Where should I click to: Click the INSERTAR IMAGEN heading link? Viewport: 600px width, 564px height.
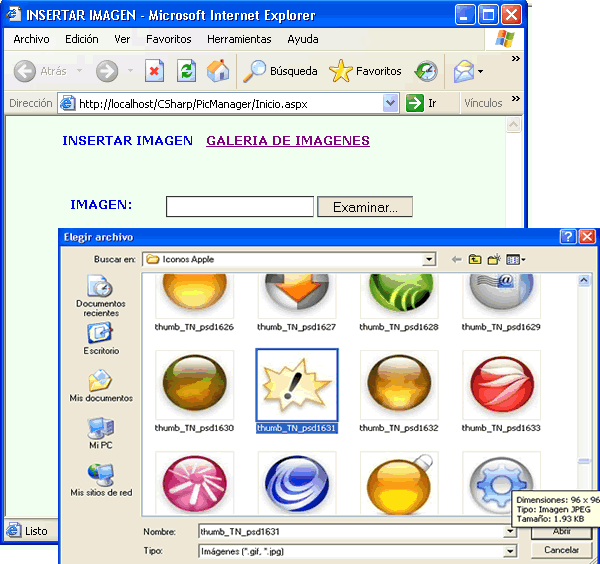coord(127,141)
